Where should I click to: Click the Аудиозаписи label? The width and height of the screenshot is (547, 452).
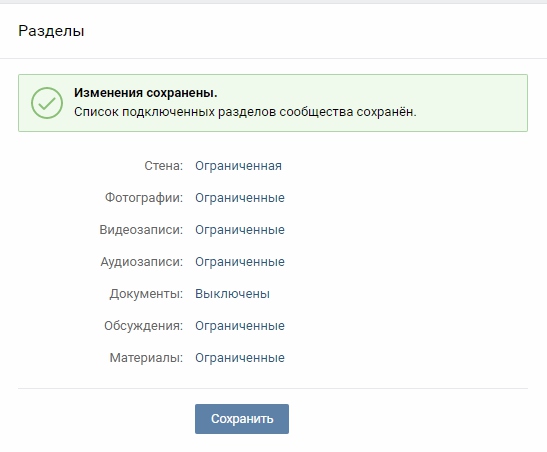click(142, 262)
